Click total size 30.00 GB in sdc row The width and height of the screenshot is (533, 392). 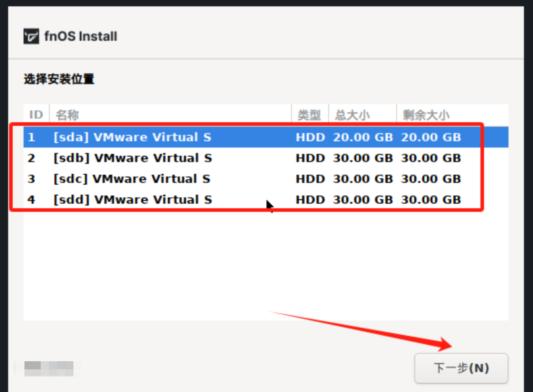[x=363, y=179]
